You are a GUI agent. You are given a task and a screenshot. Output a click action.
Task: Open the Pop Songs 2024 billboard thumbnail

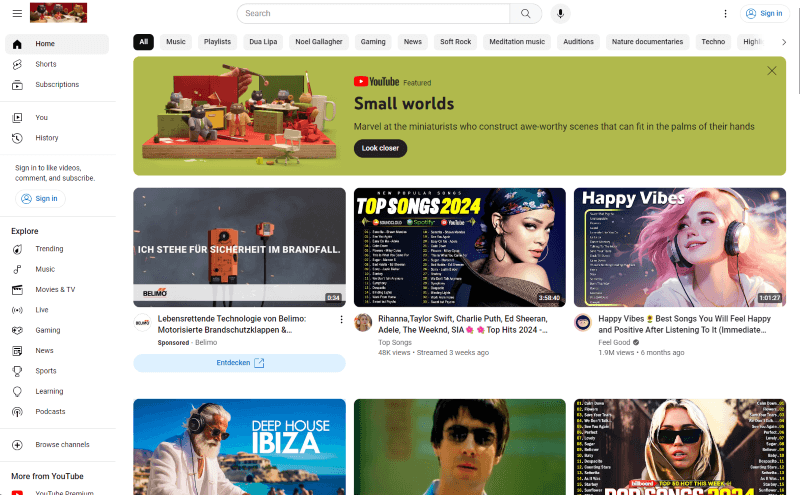[680, 447]
